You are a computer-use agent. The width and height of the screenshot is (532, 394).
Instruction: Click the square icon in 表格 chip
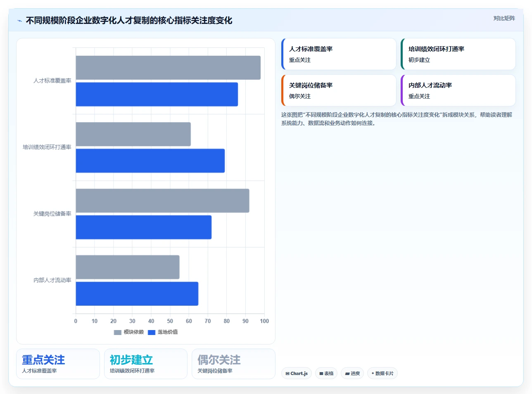[321, 374]
